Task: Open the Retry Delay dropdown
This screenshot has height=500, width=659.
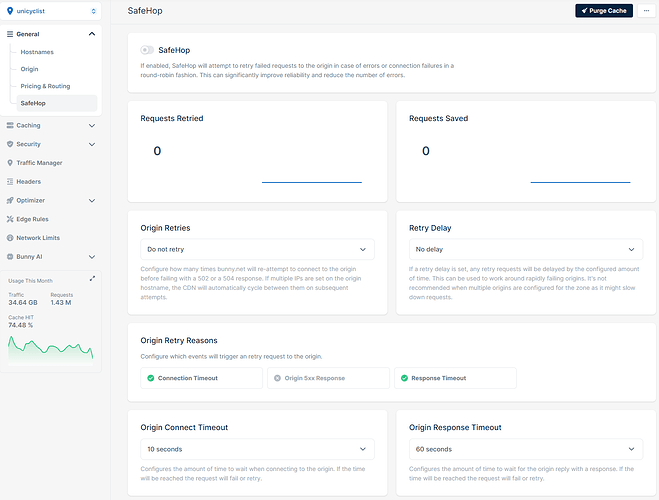Action: (526, 249)
